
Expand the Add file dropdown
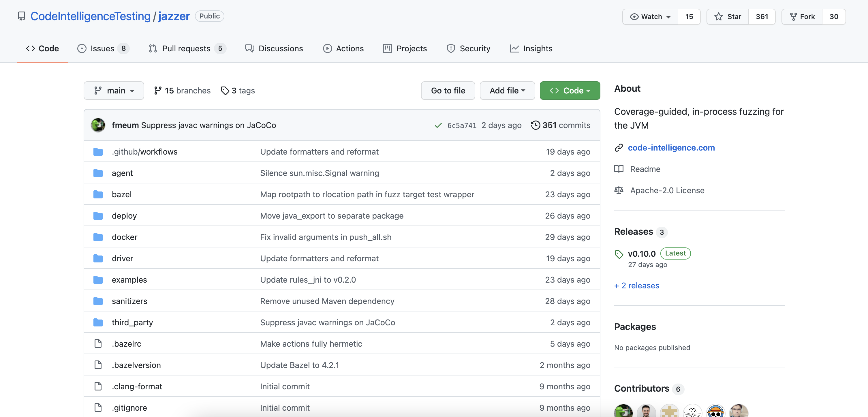(507, 91)
